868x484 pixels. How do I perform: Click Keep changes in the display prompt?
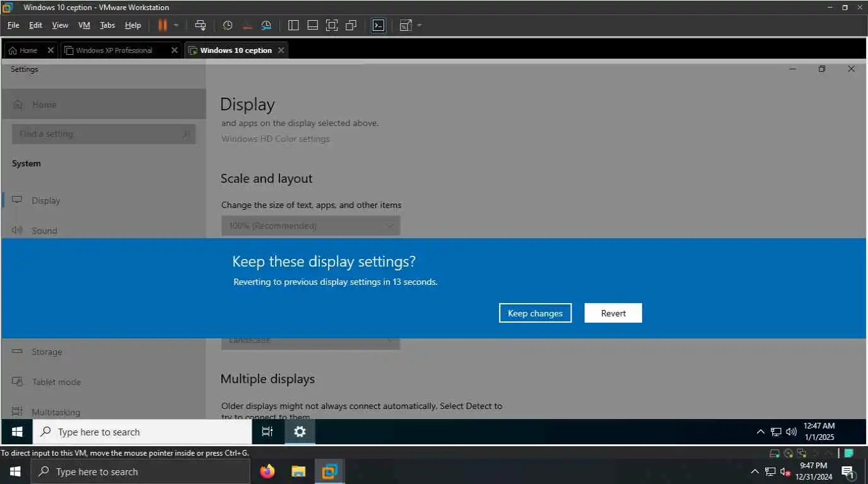pyautogui.click(x=535, y=313)
